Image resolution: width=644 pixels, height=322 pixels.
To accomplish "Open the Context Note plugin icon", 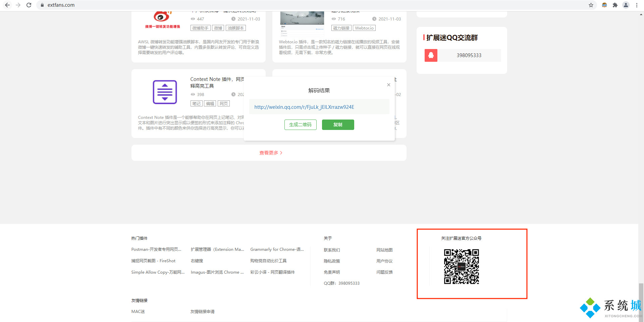I will 165,92.
